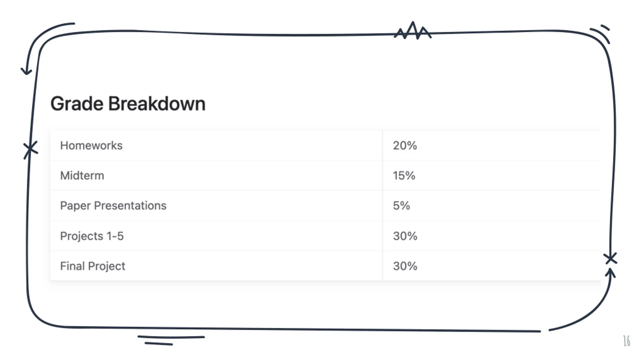Click the Grade Breakdown heading

point(128,104)
